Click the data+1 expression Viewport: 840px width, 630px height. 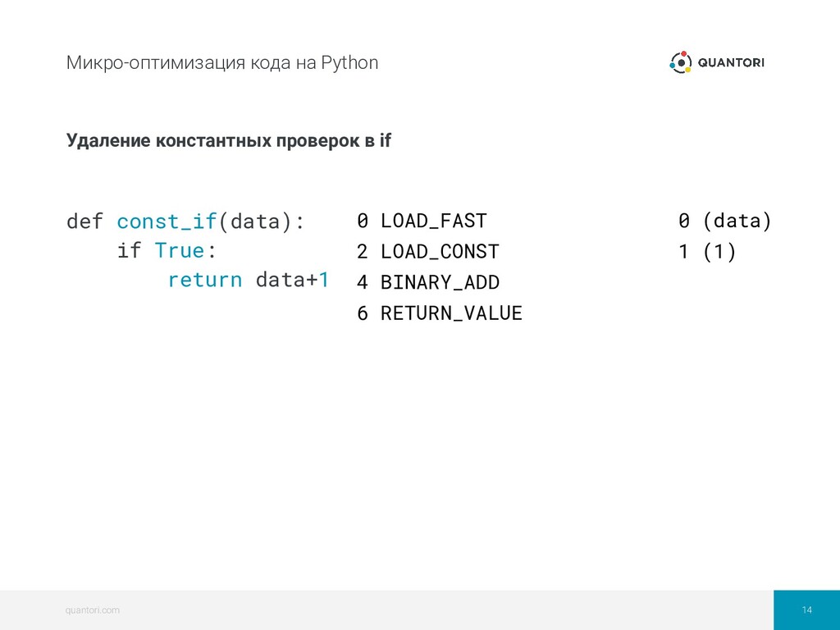click(292, 280)
